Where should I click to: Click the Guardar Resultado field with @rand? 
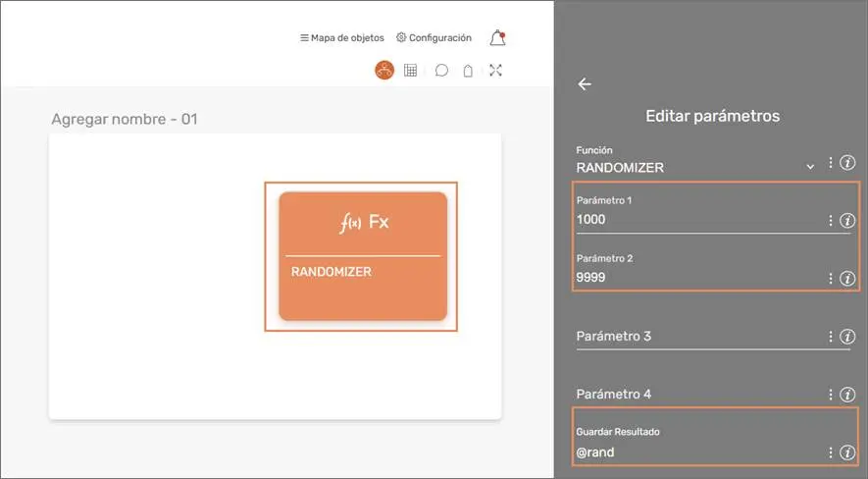(x=696, y=452)
